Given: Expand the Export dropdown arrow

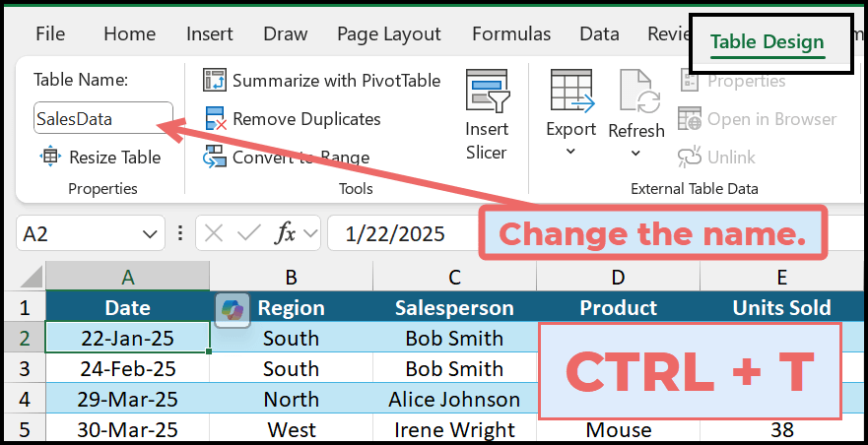Looking at the screenshot, I should tap(571, 152).
